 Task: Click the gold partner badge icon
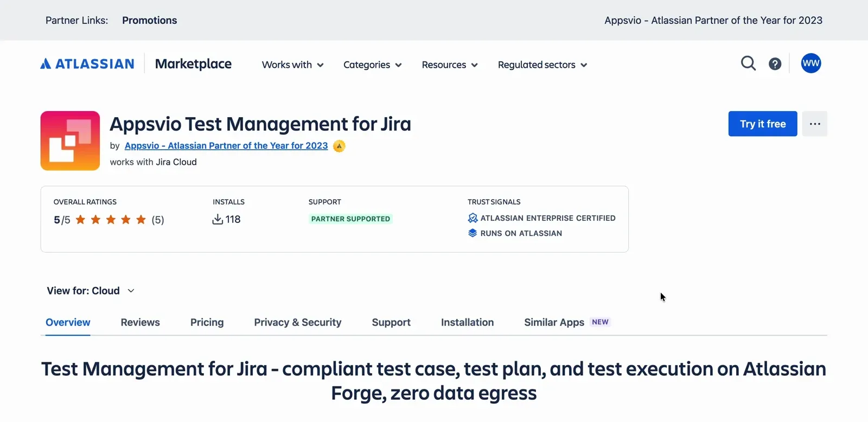pos(339,146)
